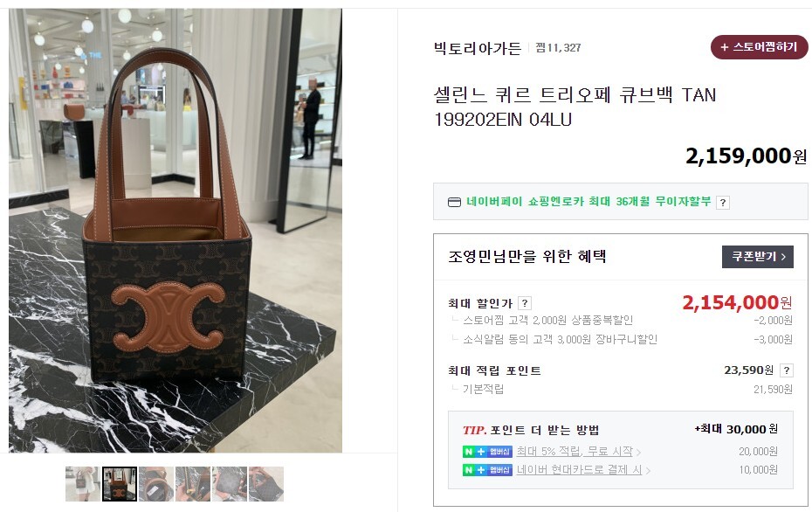Click the main Celine bag product image

point(175,231)
